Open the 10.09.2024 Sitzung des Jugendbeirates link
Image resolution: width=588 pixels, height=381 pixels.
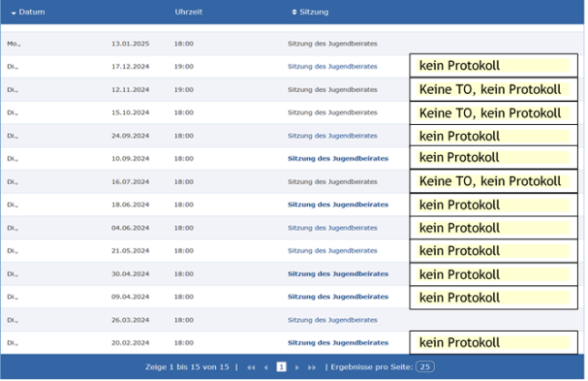[x=337, y=159]
